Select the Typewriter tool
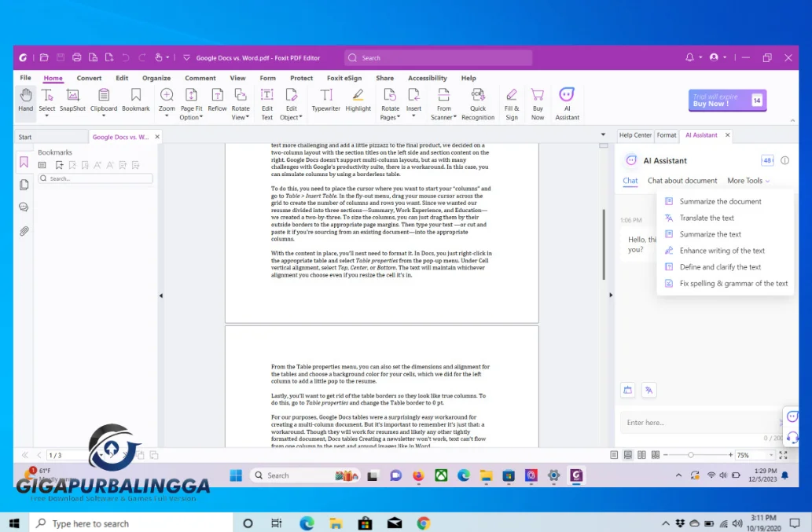This screenshot has width=812, height=532. (325, 100)
